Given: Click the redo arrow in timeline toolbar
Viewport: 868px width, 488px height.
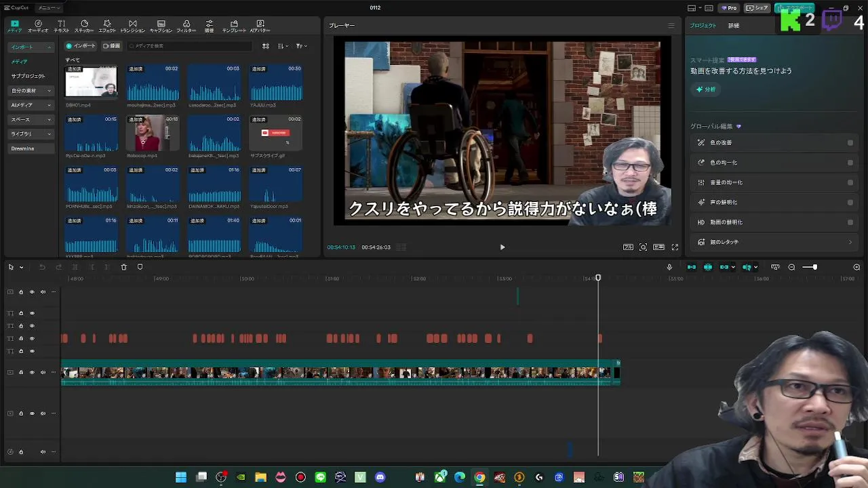Looking at the screenshot, I should click(x=58, y=267).
